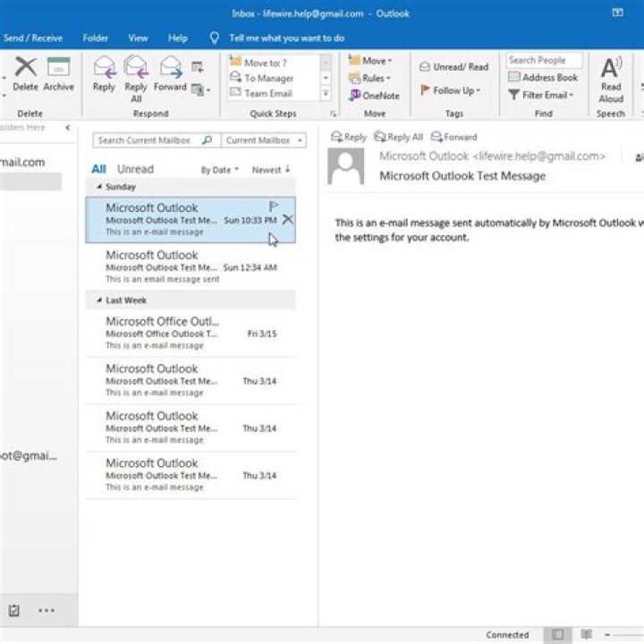Click the Read Aloud speech button
The height and width of the screenshot is (644, 644).
click(611, 80)
